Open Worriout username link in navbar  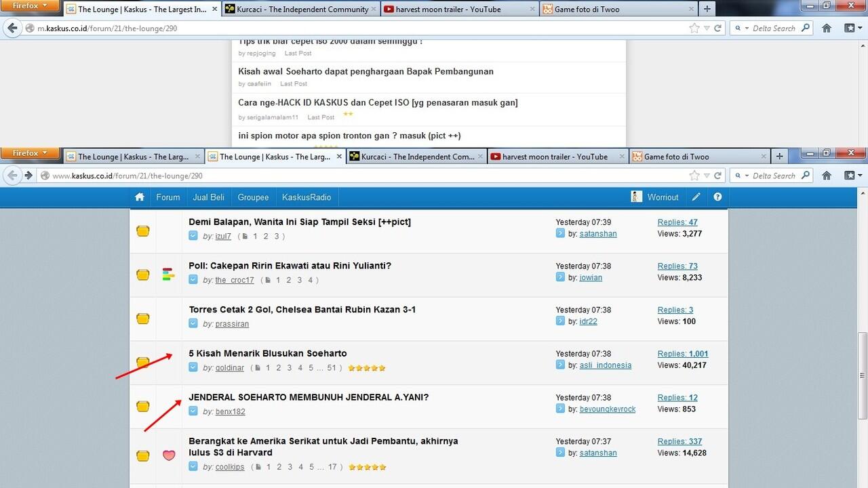[x=663, y=197]
